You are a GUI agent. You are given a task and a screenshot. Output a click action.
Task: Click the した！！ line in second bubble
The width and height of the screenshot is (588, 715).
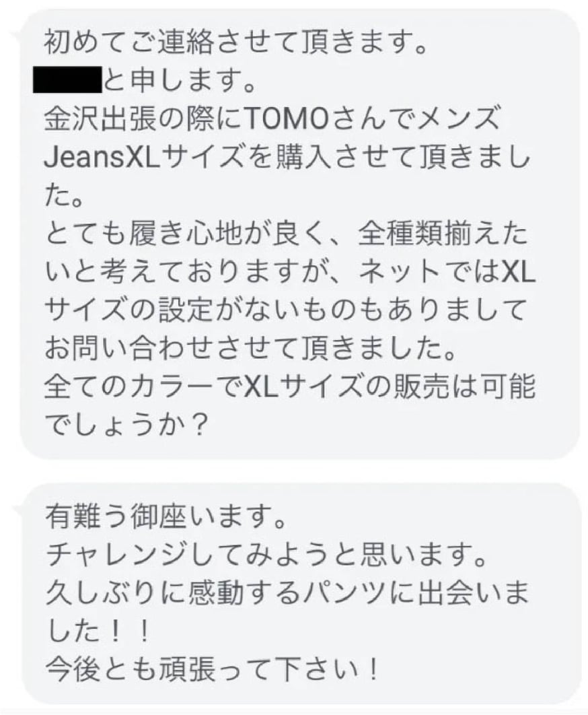click(x=98, y=632)
